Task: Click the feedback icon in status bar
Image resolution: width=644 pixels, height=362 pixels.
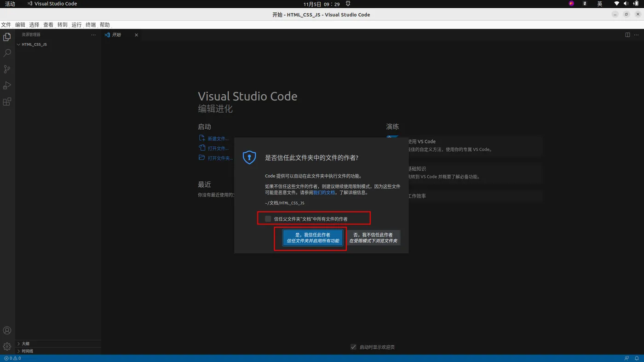Action: click(627, 358)
